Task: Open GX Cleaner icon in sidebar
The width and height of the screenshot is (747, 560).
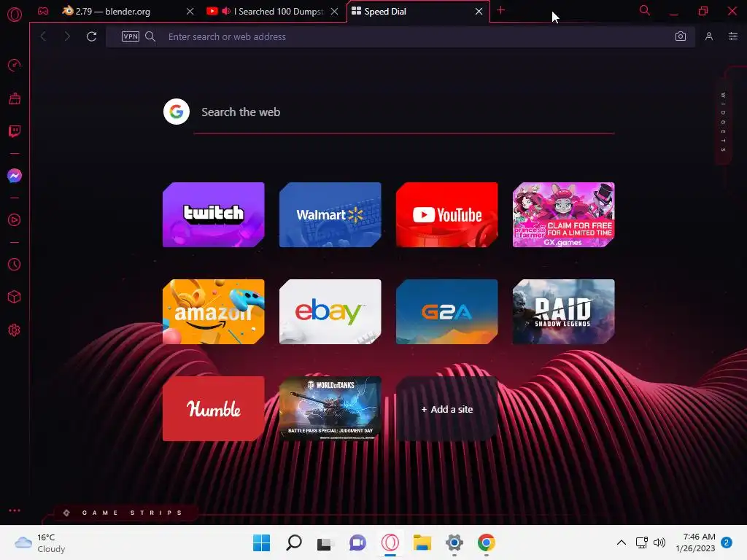Action: tap(15, 98)
